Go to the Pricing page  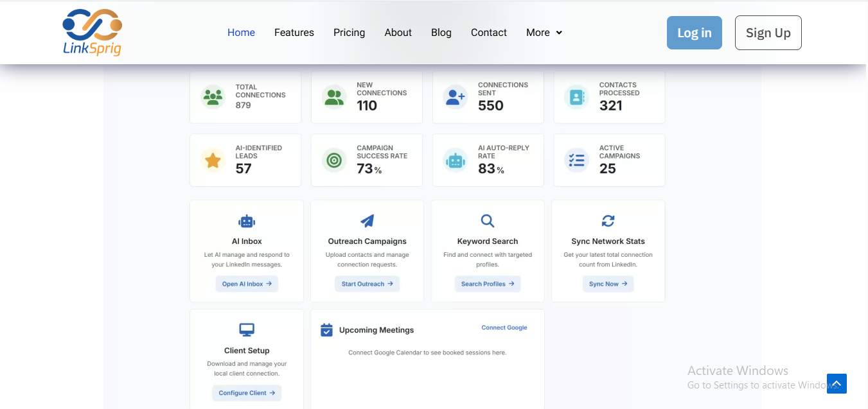tap(349, 33)
